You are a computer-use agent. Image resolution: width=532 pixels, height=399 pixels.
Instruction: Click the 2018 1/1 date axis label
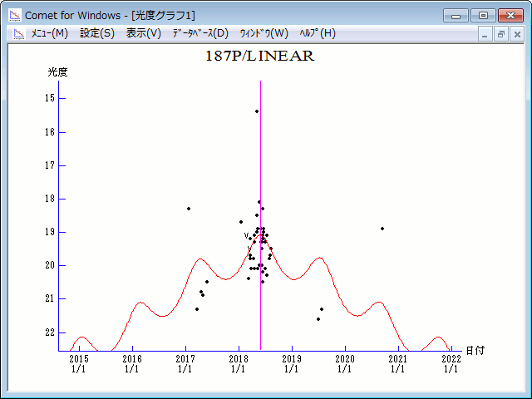(x=239, y=363)
